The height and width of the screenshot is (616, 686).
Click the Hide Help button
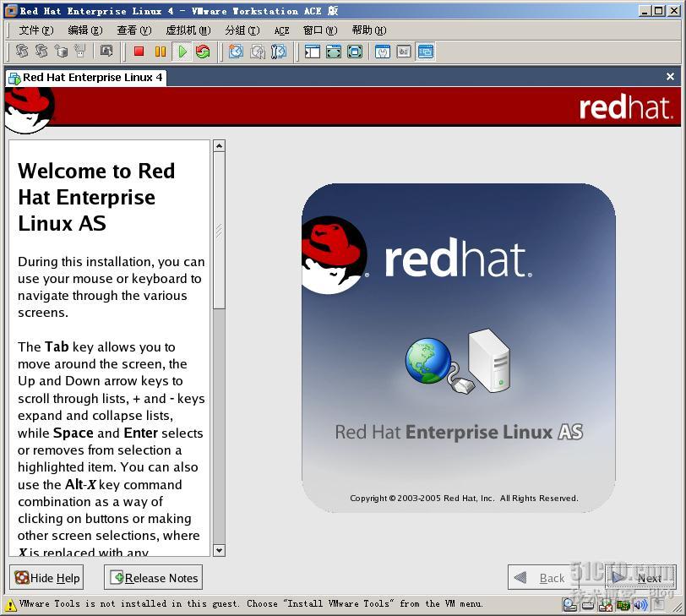coord(46,577)
